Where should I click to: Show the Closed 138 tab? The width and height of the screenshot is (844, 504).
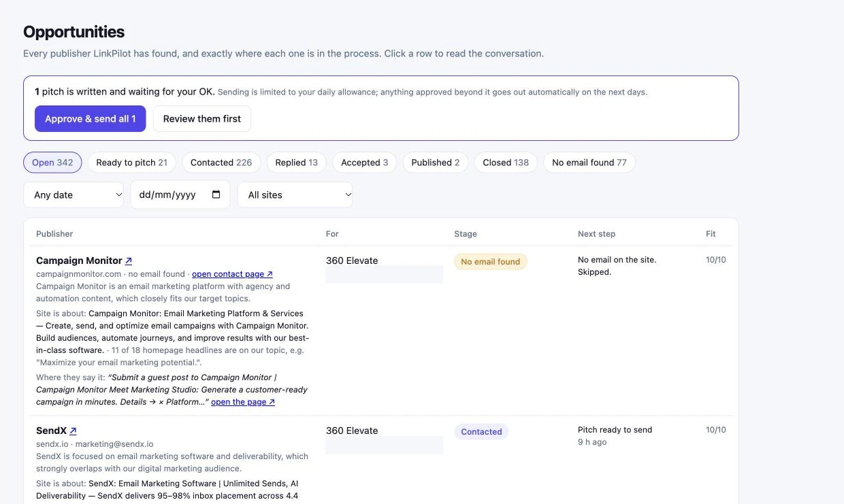[506, 163]
